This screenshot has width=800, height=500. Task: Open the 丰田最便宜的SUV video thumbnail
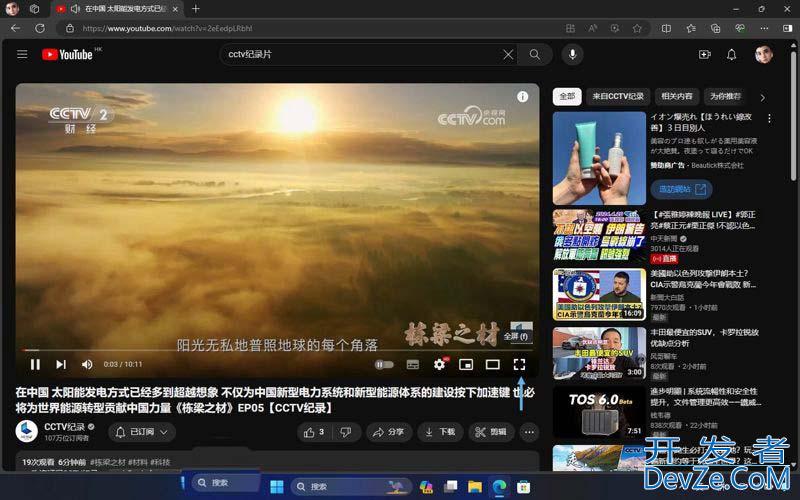599,353
